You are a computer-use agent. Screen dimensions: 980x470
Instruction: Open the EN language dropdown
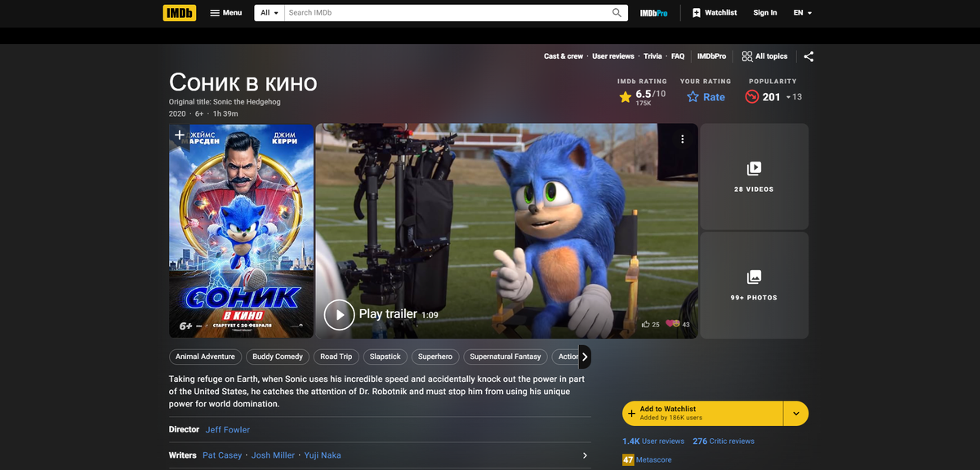pos(803,13)
